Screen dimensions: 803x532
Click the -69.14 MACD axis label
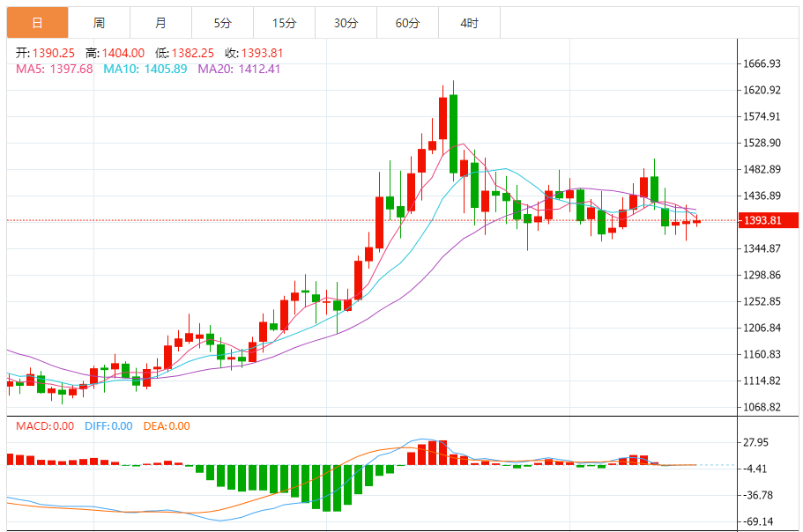point(758,521)
